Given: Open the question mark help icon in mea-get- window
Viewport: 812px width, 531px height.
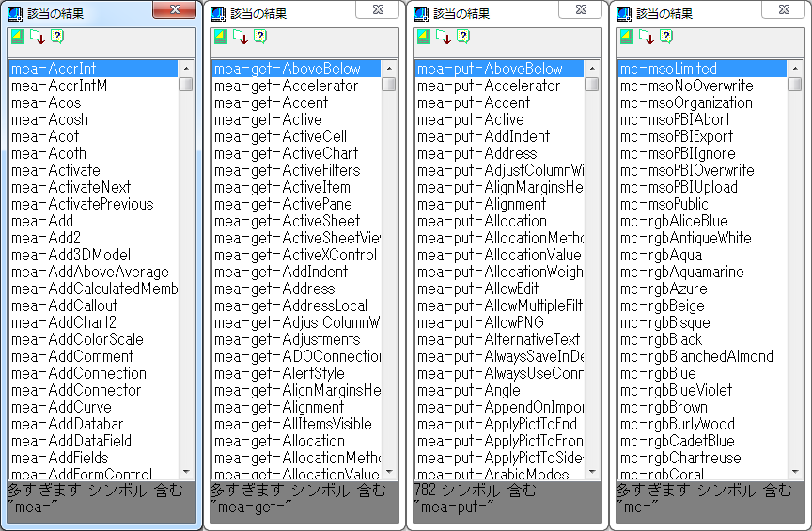Looking at the screenshot, I should point(260,37).
